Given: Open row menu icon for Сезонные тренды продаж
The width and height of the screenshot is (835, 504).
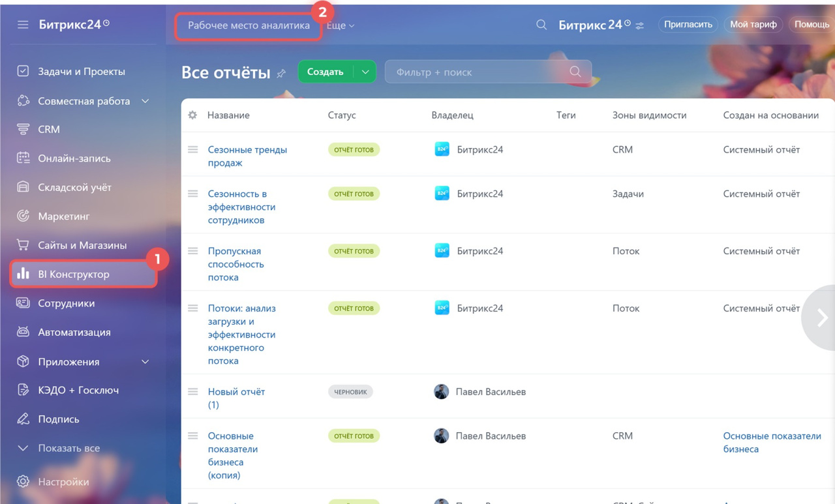Looking at the screenshot, I should tap(193, 149).
